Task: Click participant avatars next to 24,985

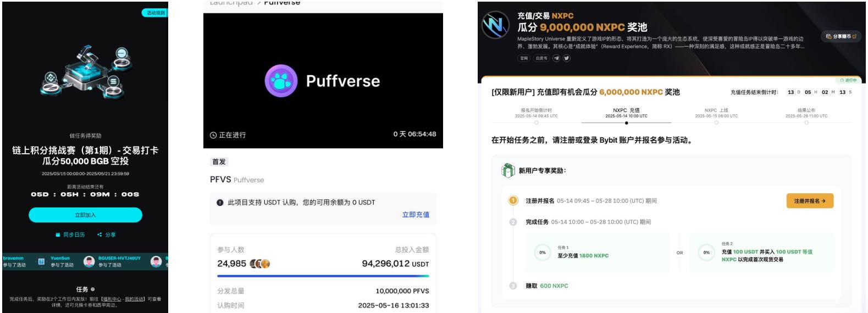Action: [x=260, y=264]
